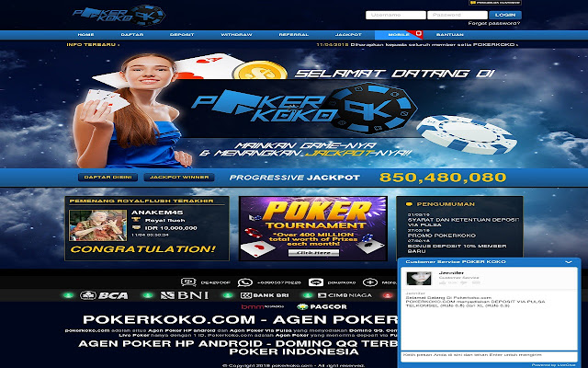Click the Royal Flush winner photo thumbnail
Screen dimensions: 588x368
click(x=98, y=225)
